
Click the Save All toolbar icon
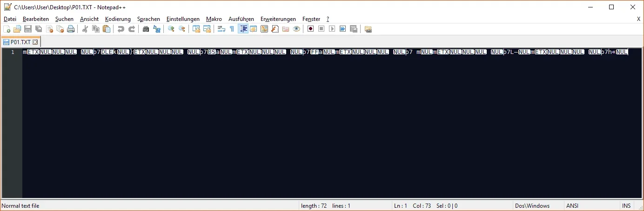coord(39,29)
